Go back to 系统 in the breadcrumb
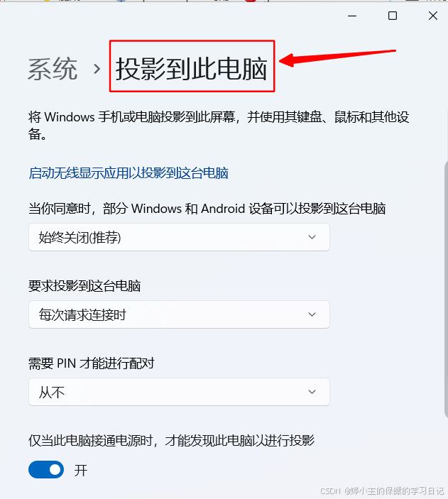 (x=53, y=69)
